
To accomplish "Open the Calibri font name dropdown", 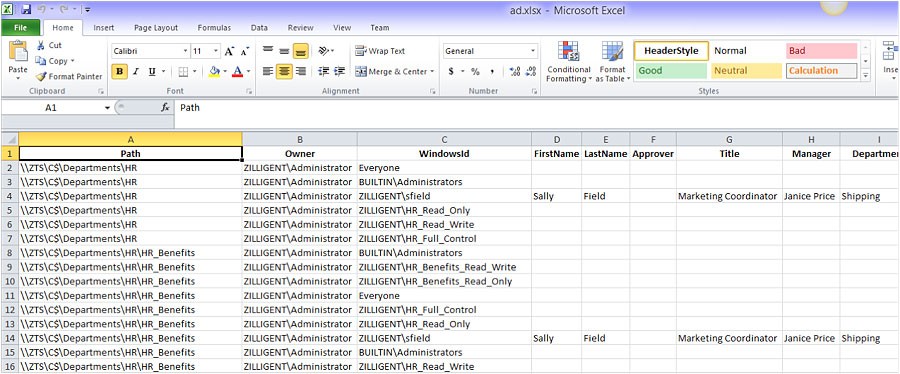I will click(185, 51).
